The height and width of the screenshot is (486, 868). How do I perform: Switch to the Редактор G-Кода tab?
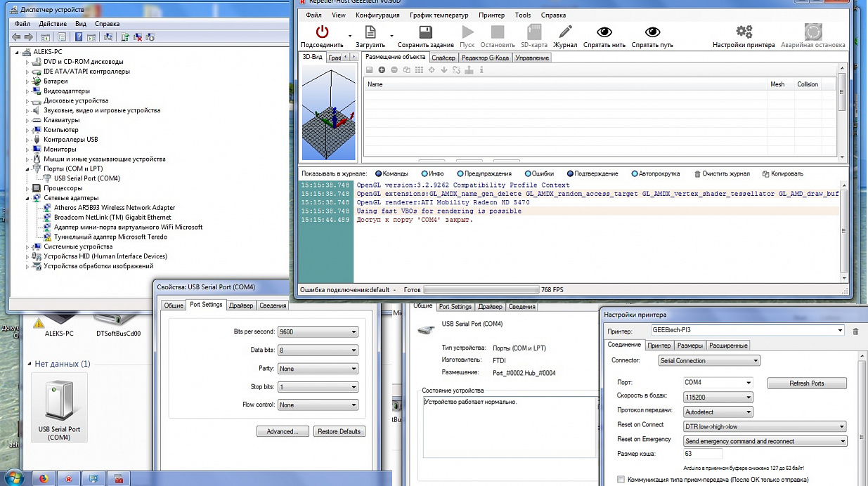[x=485, y=58]
